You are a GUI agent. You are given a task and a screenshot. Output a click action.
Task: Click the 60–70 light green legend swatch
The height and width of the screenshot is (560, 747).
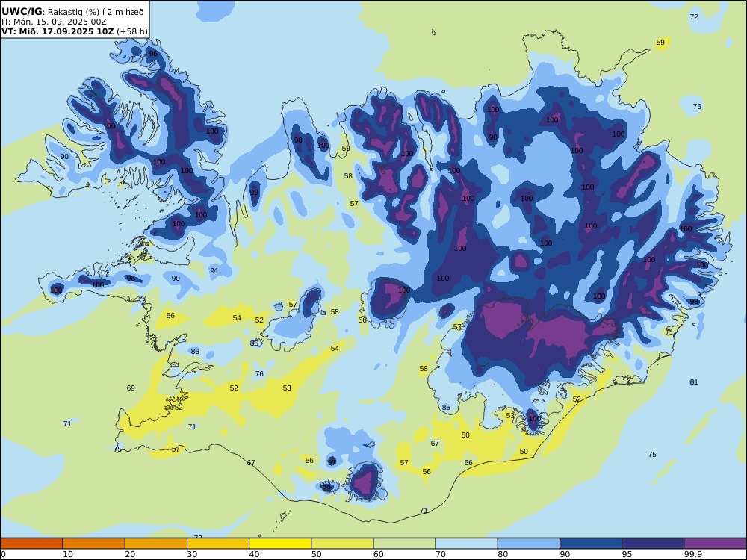[x=404, y=544]
